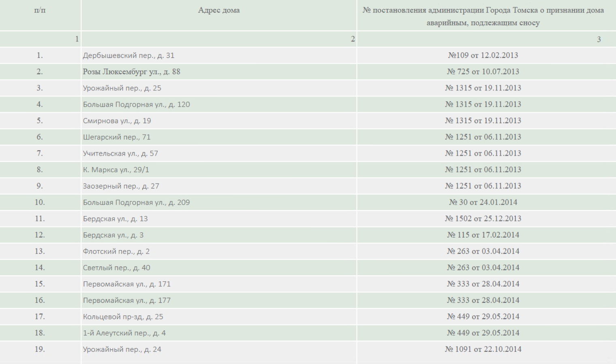Click row number '15.' in first column
Image resolution: width=616 pixels, height=364 pixels.
[40, 284]
